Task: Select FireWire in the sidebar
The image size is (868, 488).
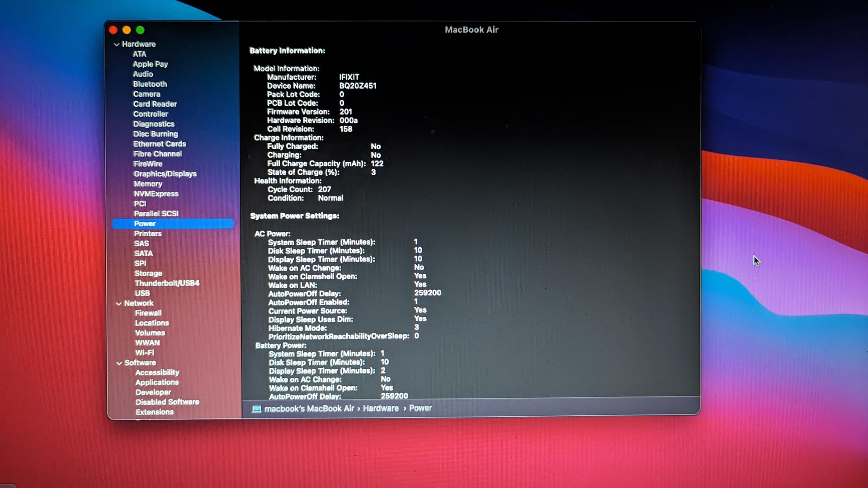Action: click(x=148, y=164)
